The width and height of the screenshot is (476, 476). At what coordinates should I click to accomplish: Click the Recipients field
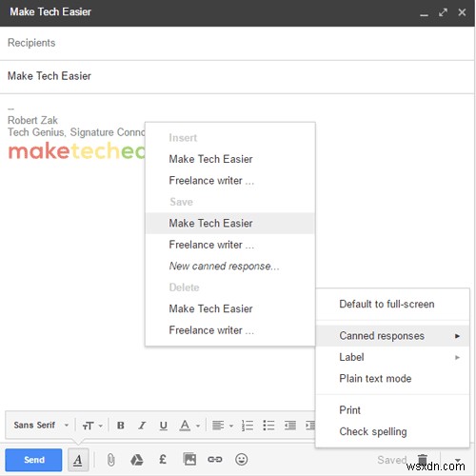[x=237, y=43]
